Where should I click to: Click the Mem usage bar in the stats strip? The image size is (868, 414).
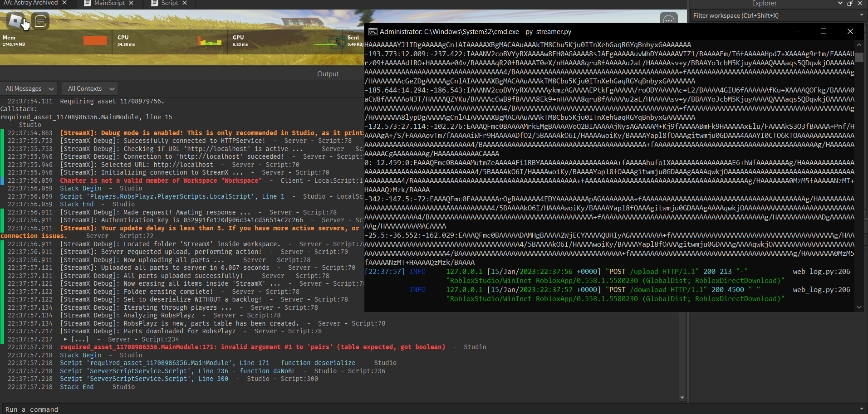point(95,41)
